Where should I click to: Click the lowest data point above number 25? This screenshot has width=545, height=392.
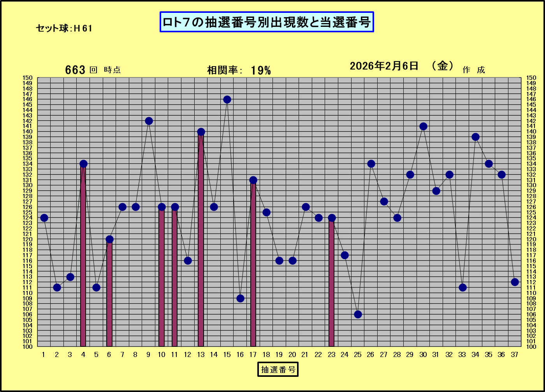click(358, 314)
